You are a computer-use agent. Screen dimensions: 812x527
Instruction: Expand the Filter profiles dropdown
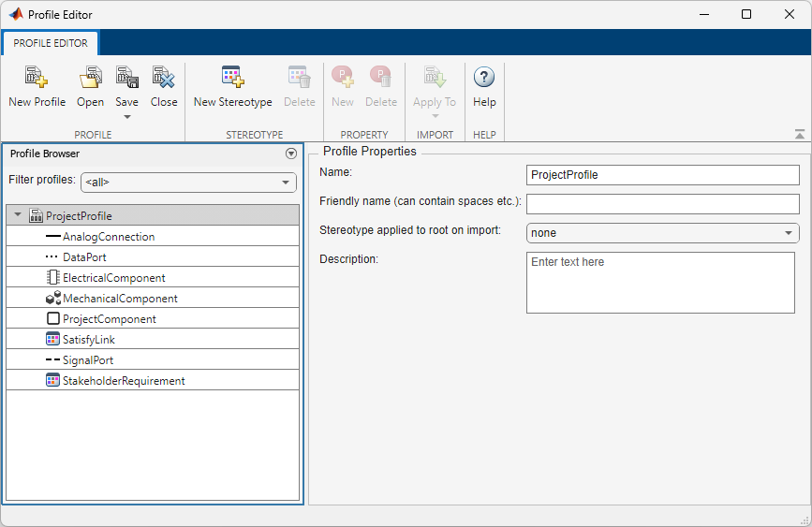pos(285,183)
